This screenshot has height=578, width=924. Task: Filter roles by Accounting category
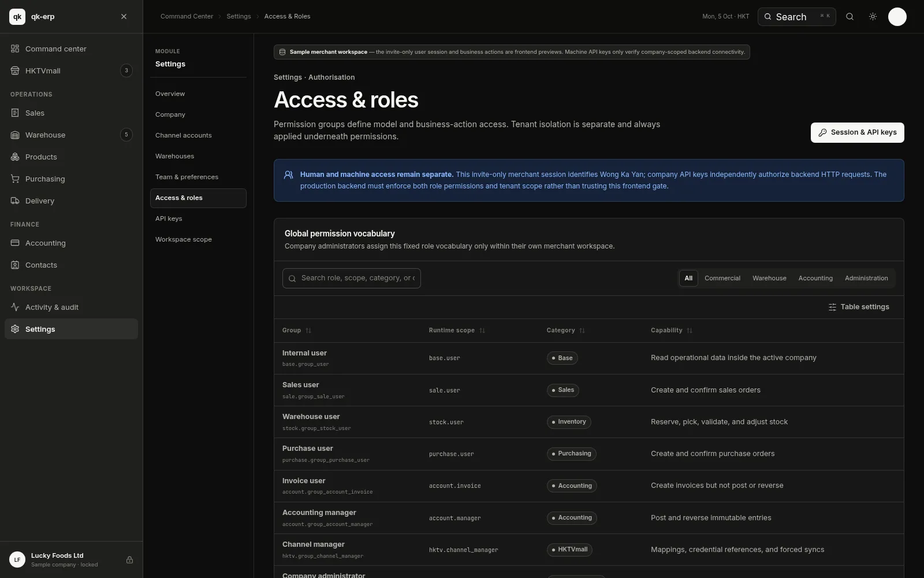click(x=815, y=278)
